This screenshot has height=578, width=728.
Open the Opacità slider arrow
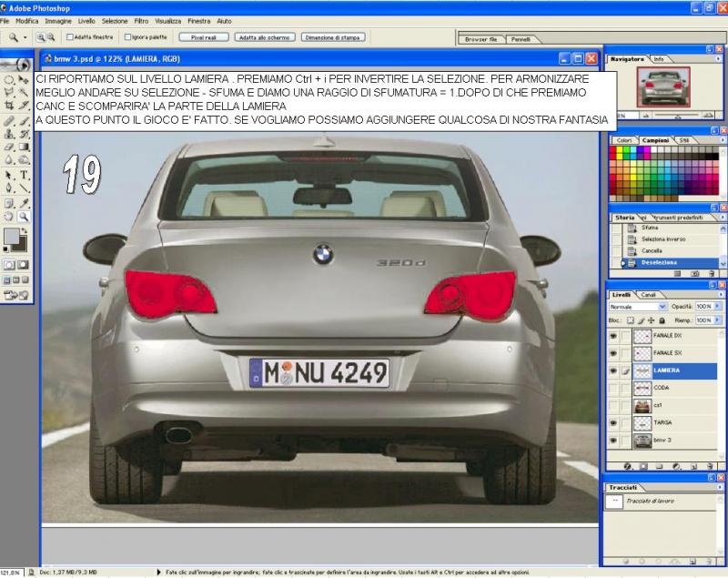pos(718,307)
